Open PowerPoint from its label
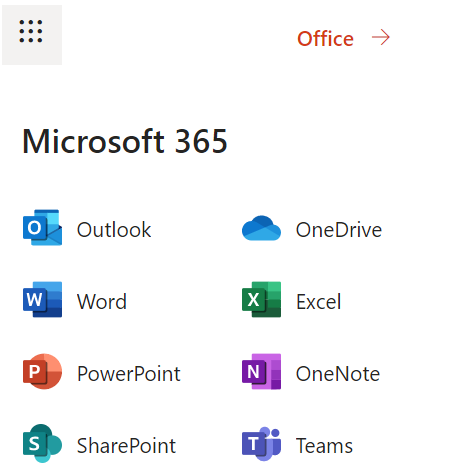Viewport: 464px width, 472px height. 129,374
